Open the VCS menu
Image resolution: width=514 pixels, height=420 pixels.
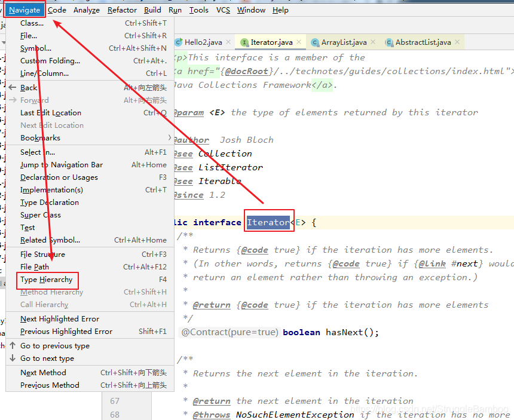click(223, 10)
